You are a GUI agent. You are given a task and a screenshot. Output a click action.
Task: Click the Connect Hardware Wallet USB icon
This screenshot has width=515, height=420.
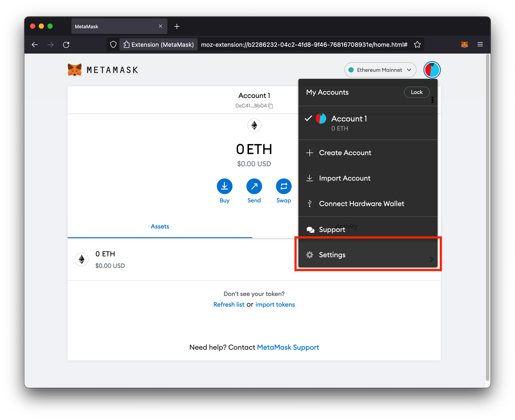click(x=310, y=203)
